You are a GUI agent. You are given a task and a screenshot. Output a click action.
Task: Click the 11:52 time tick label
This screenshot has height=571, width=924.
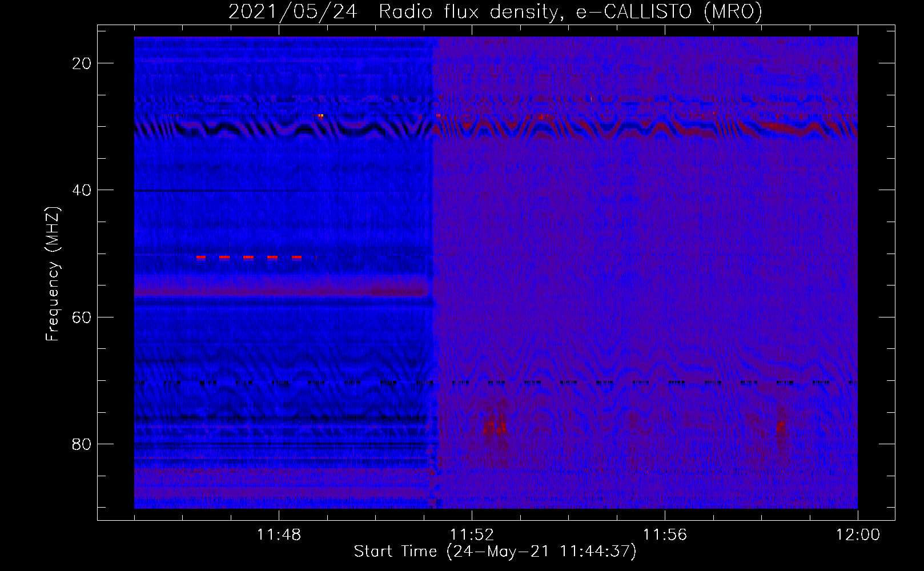tap(472, 535)
